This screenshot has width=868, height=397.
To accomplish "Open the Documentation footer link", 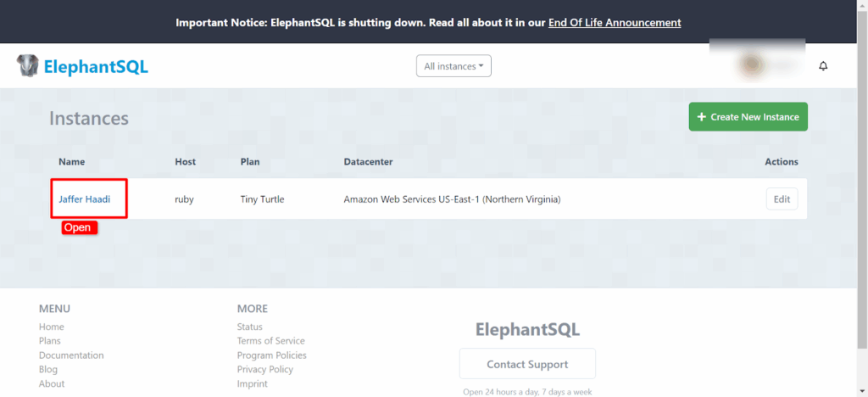I will 71,355.
